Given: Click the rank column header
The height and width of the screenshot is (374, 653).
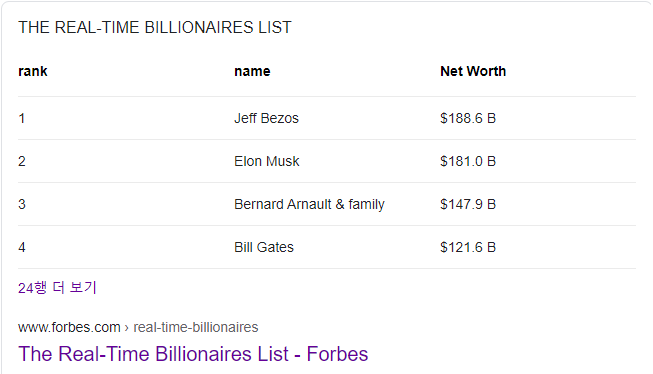Looking at the screenshot, I should pyautogui.click(x=33, y=71).
